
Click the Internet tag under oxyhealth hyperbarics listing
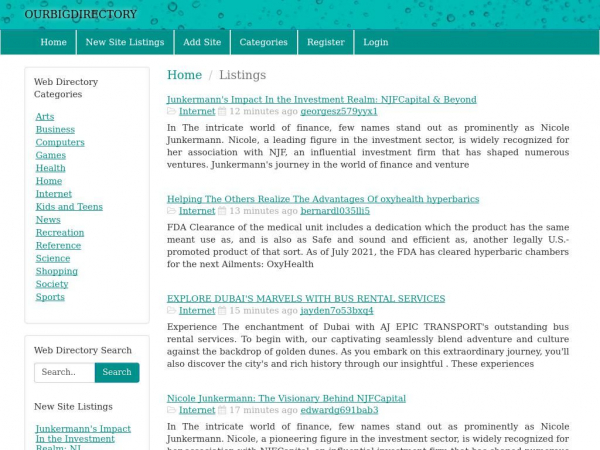click(197, 211)
